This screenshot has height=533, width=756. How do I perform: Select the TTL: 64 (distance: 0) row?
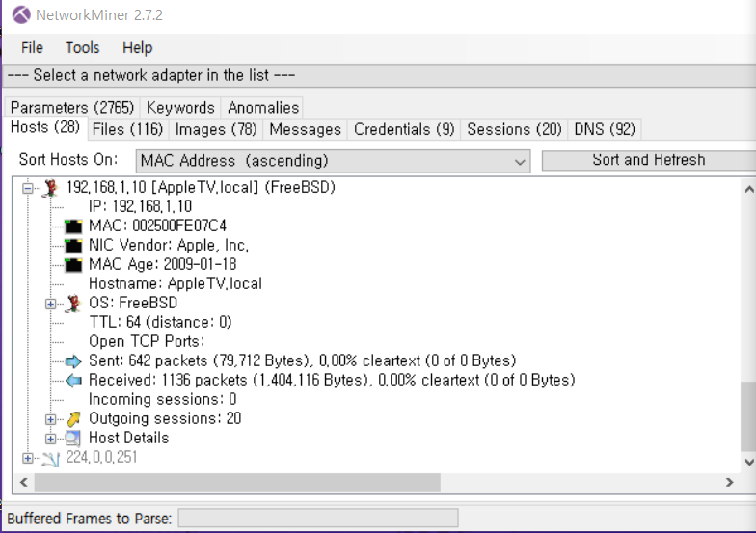tap(160, 322)
